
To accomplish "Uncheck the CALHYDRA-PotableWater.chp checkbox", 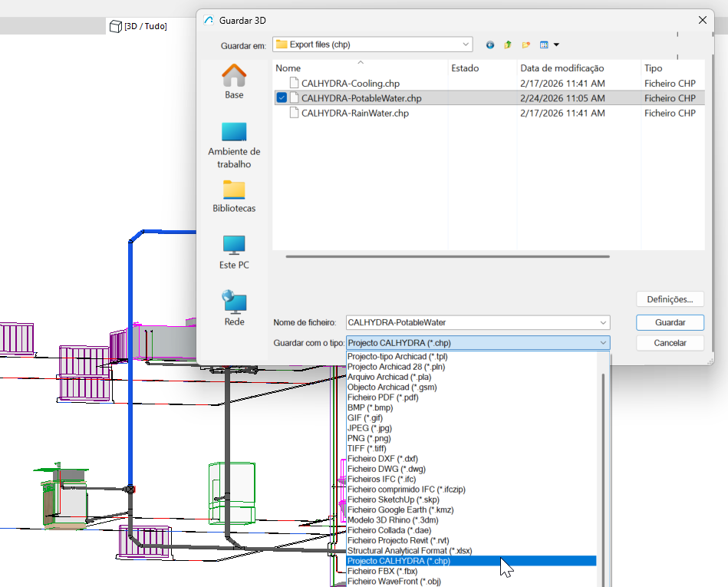I will click(x=282, y=98).
